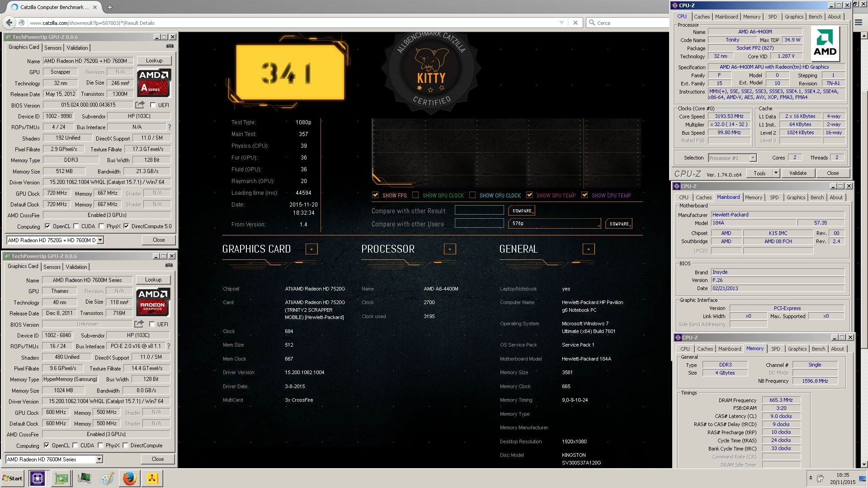Expand the GRAPHICS CARD section arrow
The height and width of the screenshot is (488, 868).
311,249
